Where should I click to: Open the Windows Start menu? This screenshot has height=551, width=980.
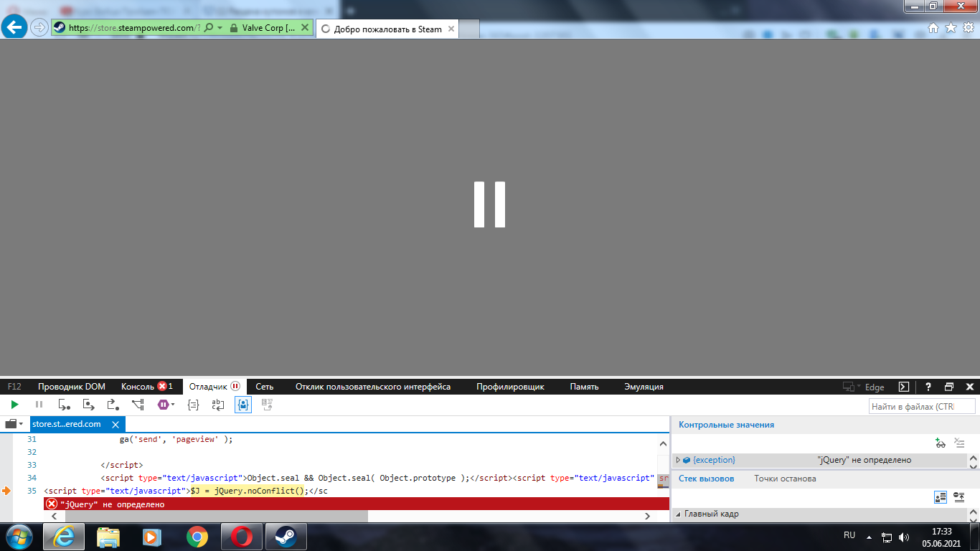pyautogui.click(x=19, y=537)
